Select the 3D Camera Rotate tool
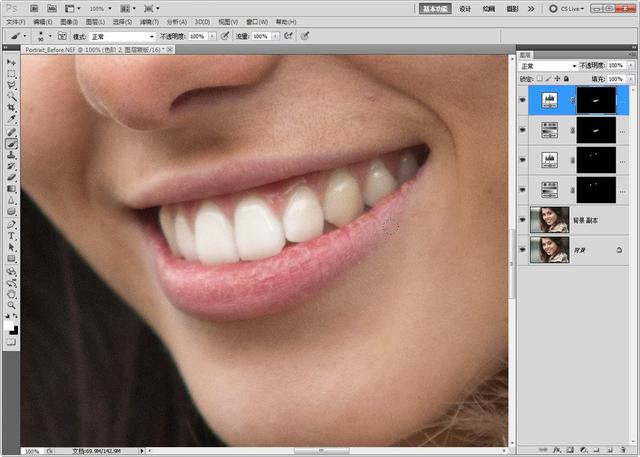Viewport: 640px width, 457px height. [11, 283]
